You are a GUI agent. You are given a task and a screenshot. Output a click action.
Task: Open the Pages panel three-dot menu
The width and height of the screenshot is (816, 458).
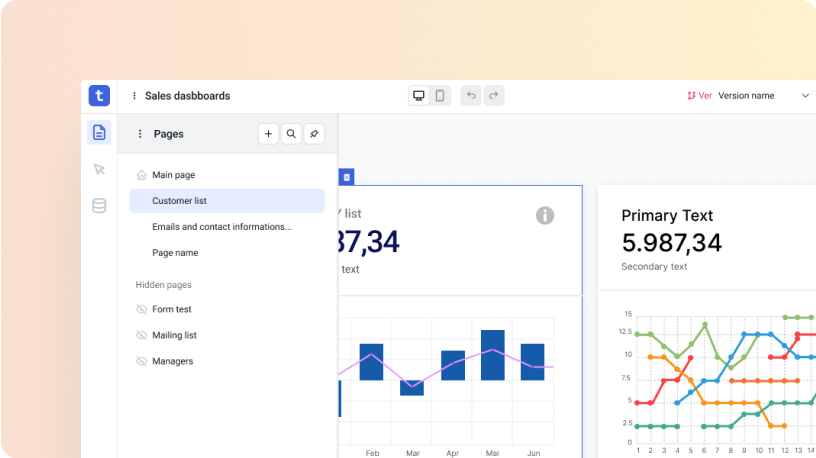[x=140, y=134]
